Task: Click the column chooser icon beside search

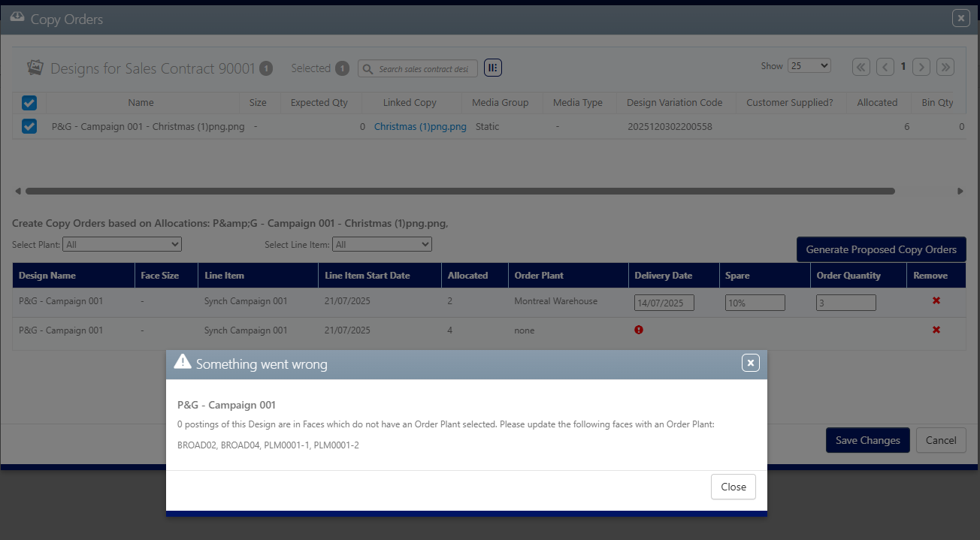Action: point(493,68)
